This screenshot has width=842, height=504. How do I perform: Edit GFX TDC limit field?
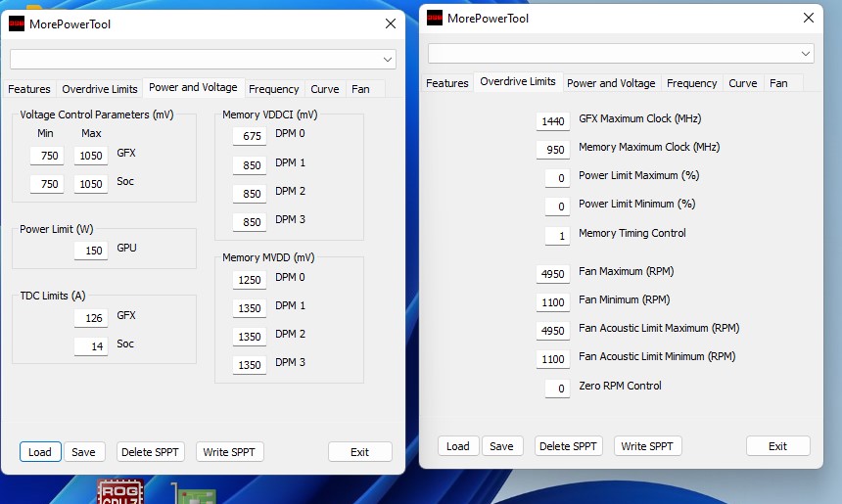click(91, 318)
